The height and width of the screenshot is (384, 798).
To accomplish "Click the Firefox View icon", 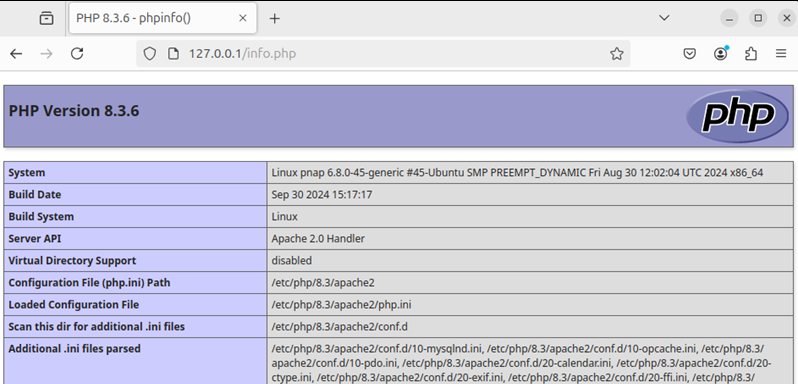I will [x=46, y=18].
